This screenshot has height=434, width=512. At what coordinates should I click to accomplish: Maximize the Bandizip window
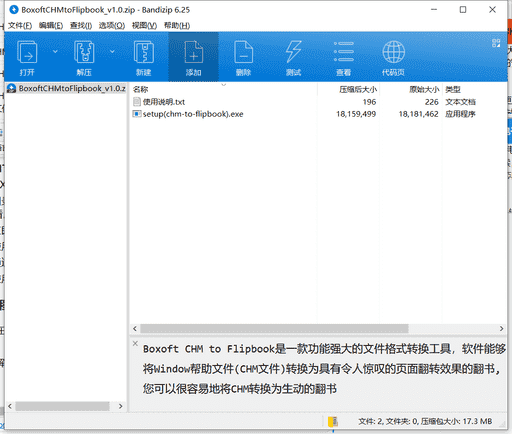(x=463, y=10)
